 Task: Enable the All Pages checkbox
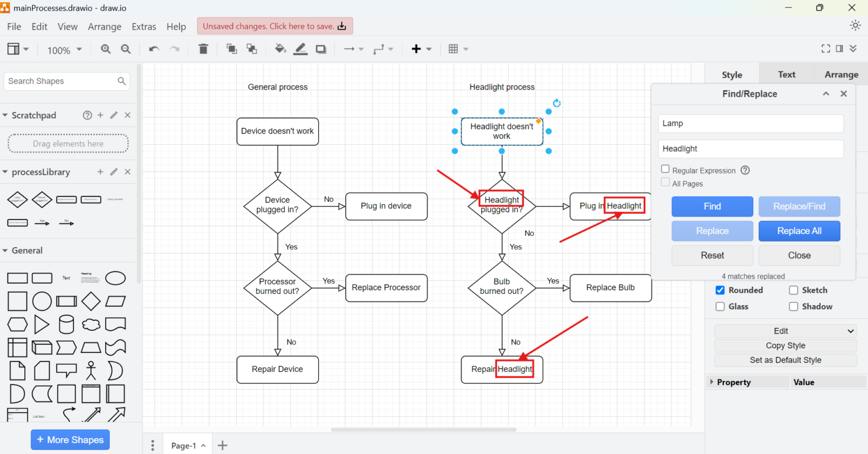pyautogui.click(x=665, y=183)
